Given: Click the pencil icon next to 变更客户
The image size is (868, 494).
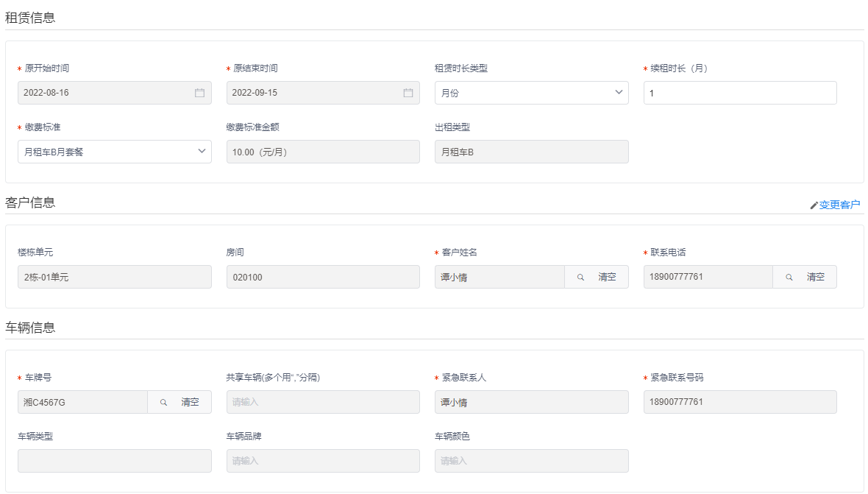Looking at the screenshot, I should pyautogui.click(x=814, y=205).
